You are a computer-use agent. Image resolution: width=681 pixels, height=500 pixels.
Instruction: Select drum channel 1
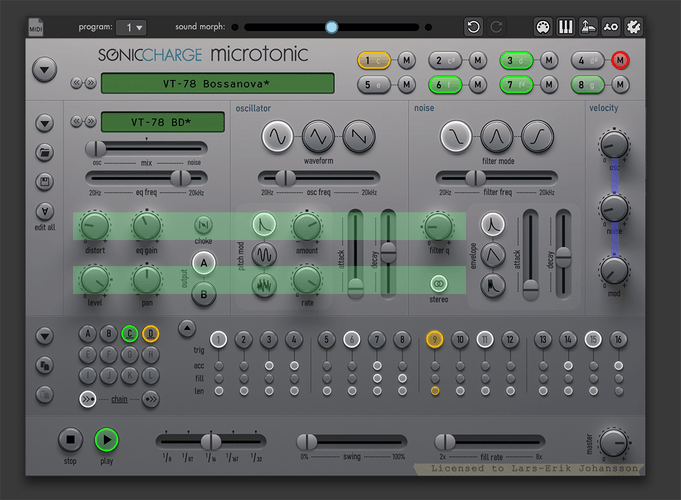(374, 60)
